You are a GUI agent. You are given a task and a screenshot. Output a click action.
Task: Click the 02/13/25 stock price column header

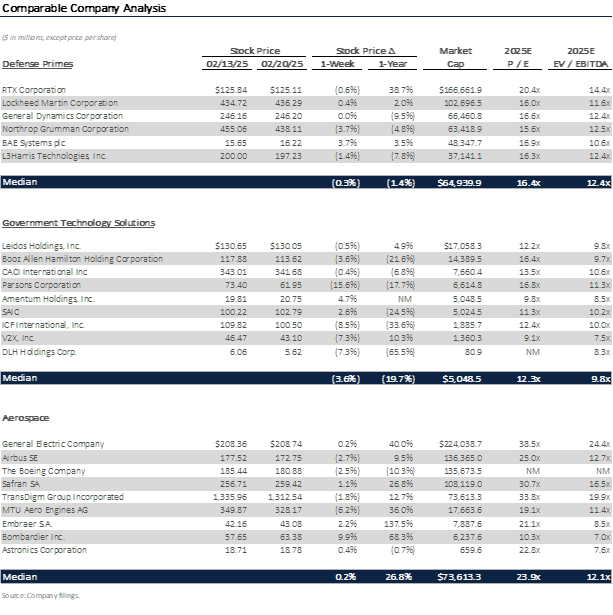click(x=227, y=64)
